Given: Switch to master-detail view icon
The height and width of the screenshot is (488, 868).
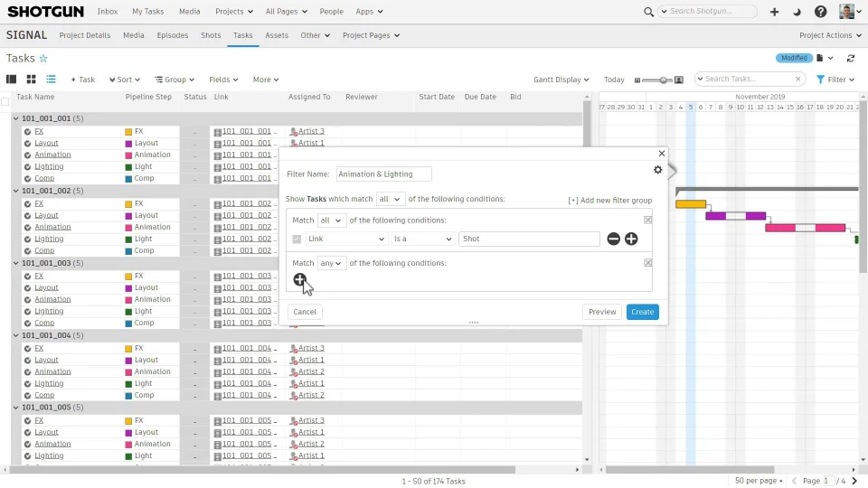Looking at the screenshot, I should click(11, 80).
